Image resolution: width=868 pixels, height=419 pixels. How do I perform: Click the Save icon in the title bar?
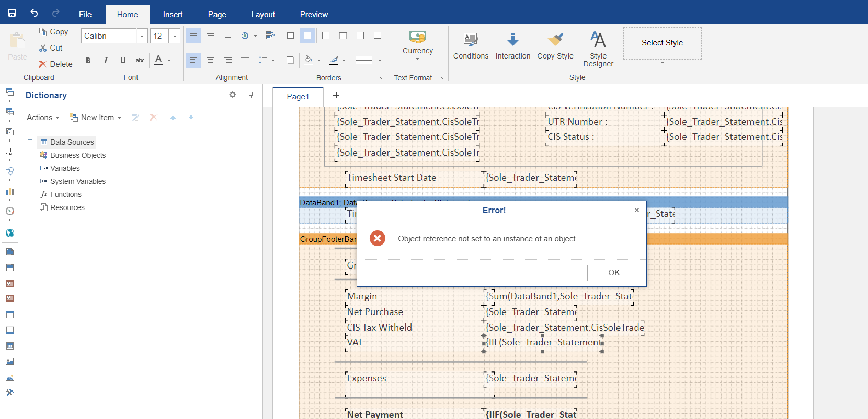[12, 13]
